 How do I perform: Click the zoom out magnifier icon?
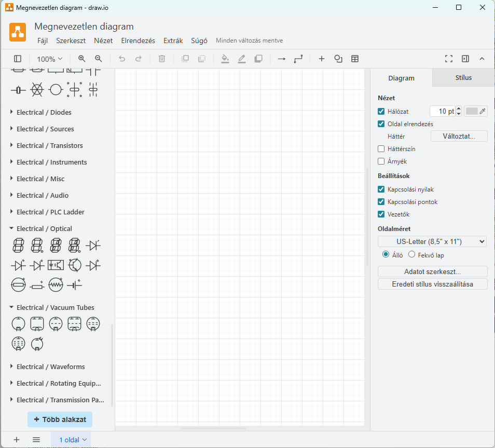(x=99, y=59)
